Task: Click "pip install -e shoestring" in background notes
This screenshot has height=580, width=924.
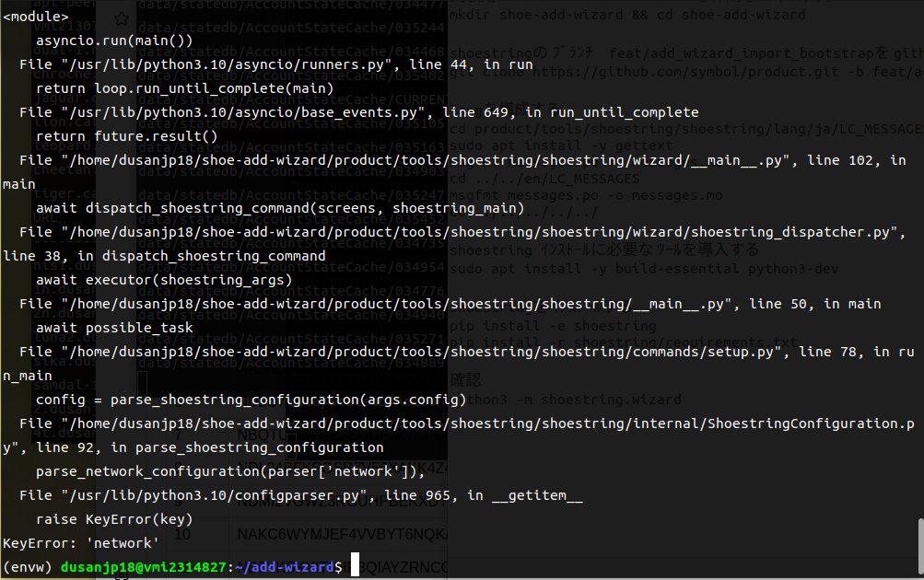Action: coord(553,326)
